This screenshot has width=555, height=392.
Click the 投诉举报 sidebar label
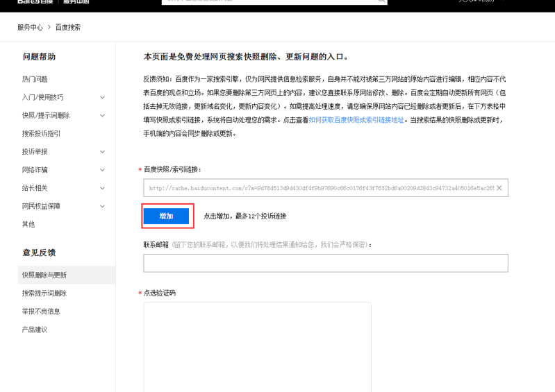tap(35, 152)
